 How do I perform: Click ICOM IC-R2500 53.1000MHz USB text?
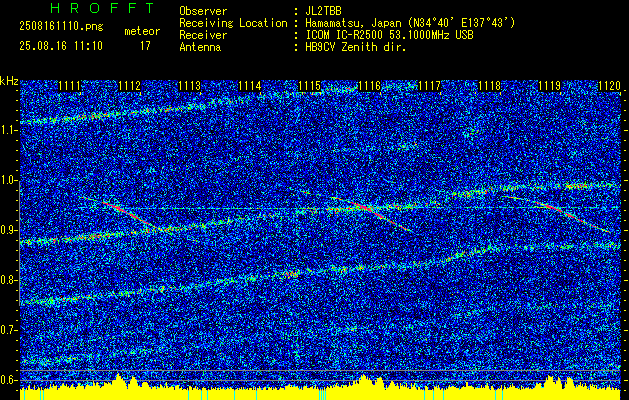coord(389,35)
